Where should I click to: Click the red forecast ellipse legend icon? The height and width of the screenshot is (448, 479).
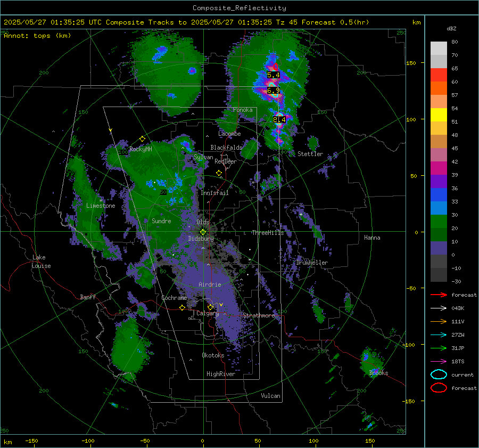point(439,388)
